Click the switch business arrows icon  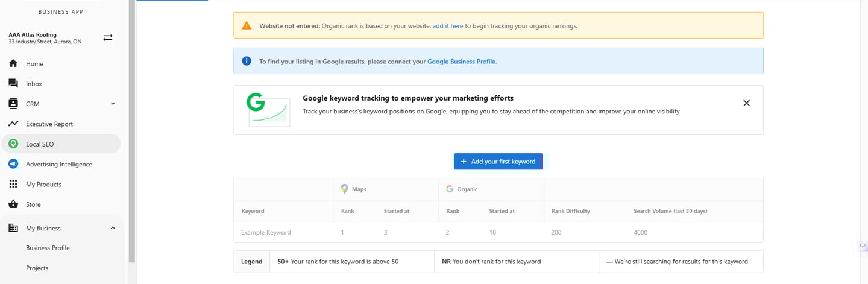click(108, 37)
